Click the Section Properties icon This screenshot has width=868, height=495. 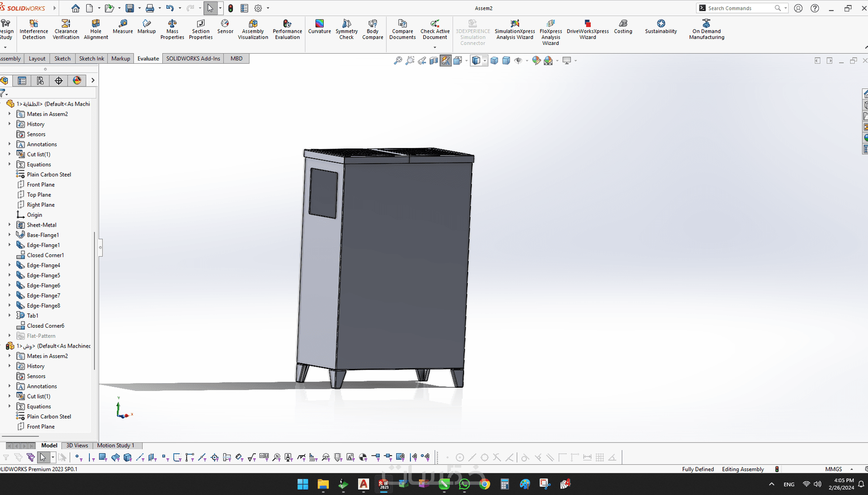tap(201, 30)
